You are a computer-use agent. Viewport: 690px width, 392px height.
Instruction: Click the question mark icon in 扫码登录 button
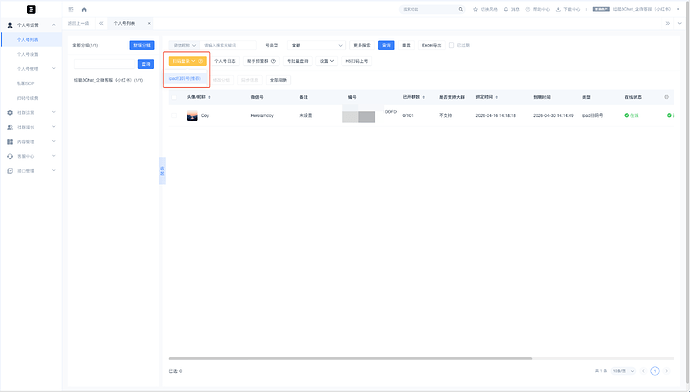(200, 61)
